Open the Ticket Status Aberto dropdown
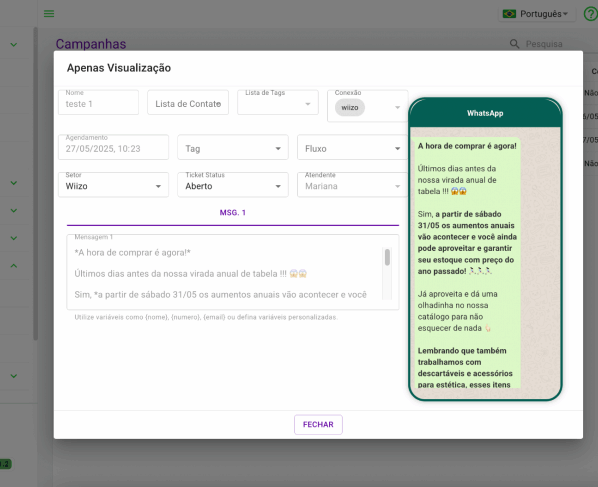 click(x=233, y=185)
